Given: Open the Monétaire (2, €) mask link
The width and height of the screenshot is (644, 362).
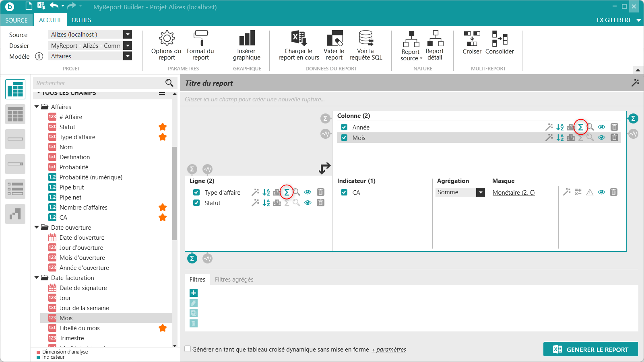Looking at the screenshot, I should 514,193.
